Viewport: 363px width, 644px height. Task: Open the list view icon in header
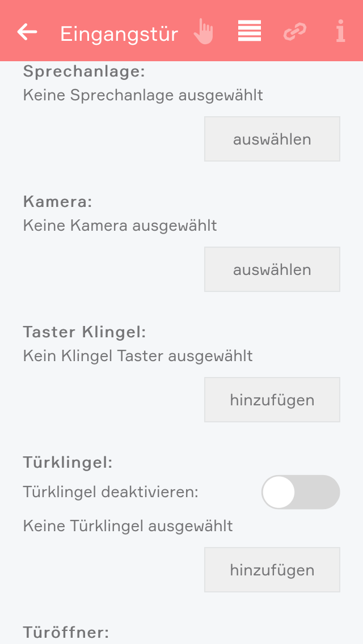coord(250,32)
